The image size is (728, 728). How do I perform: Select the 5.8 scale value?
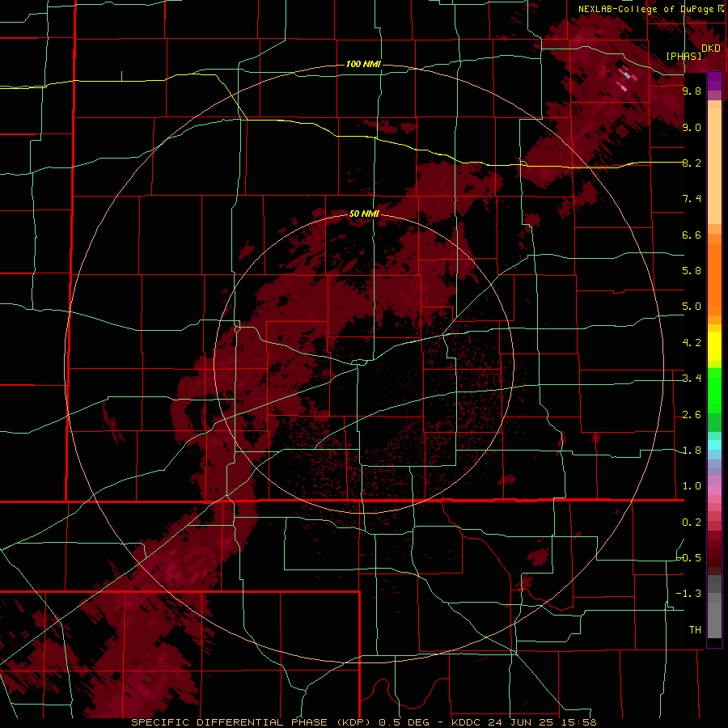coord(692,271)
